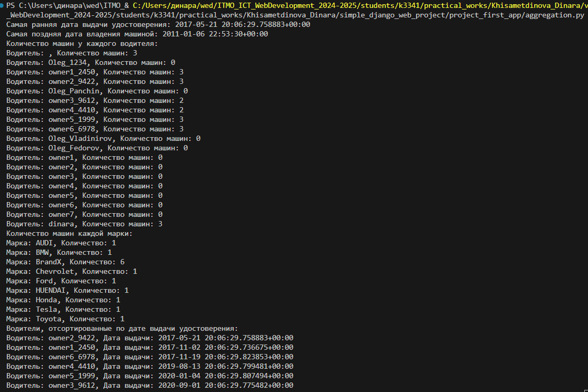Viewport: 588px width, 392px height.
Task: Click the owner6_6978 car count line
Action: click(95, 129)
